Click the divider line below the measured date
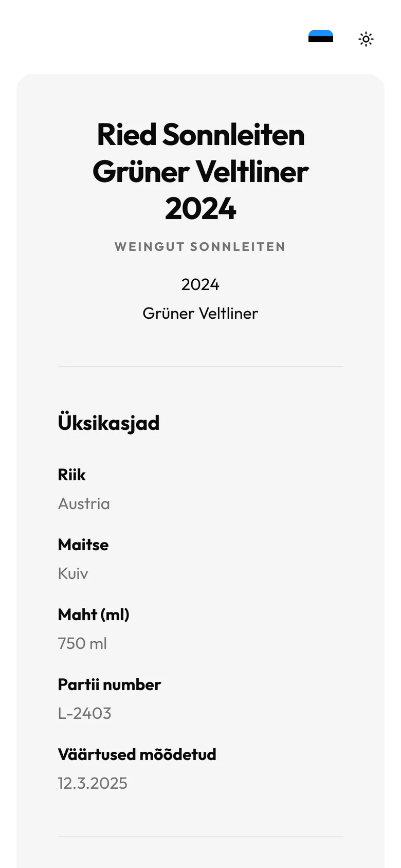Image resolution: width=401 pixels, height=868 pixels. (x=200, y=837)
